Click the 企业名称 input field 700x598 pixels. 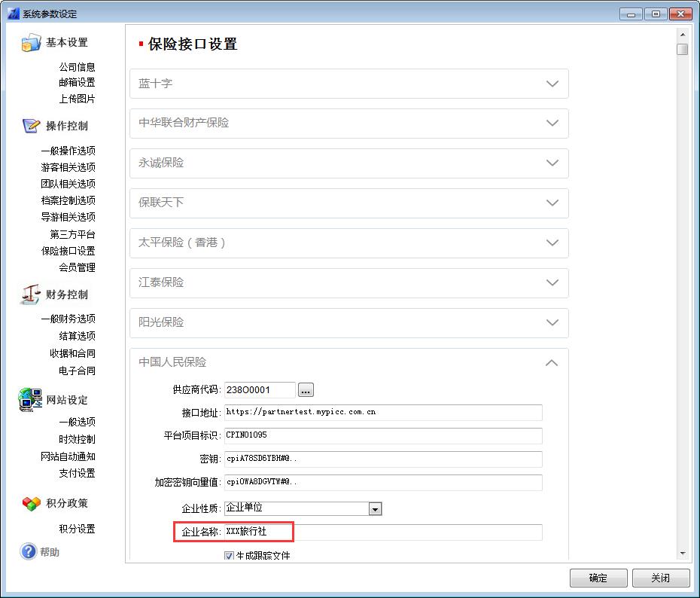click(382, 532)
